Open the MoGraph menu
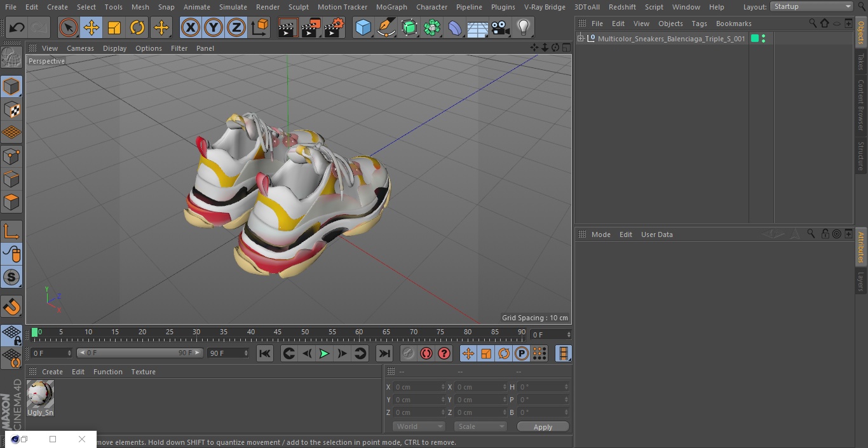 (x=391, y=7)
